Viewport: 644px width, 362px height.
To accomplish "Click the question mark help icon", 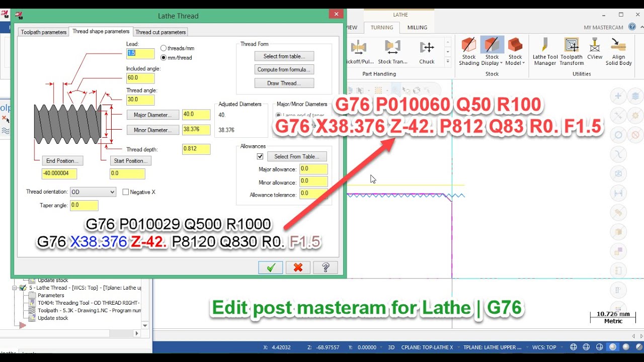I will click(x=325, y=267).
